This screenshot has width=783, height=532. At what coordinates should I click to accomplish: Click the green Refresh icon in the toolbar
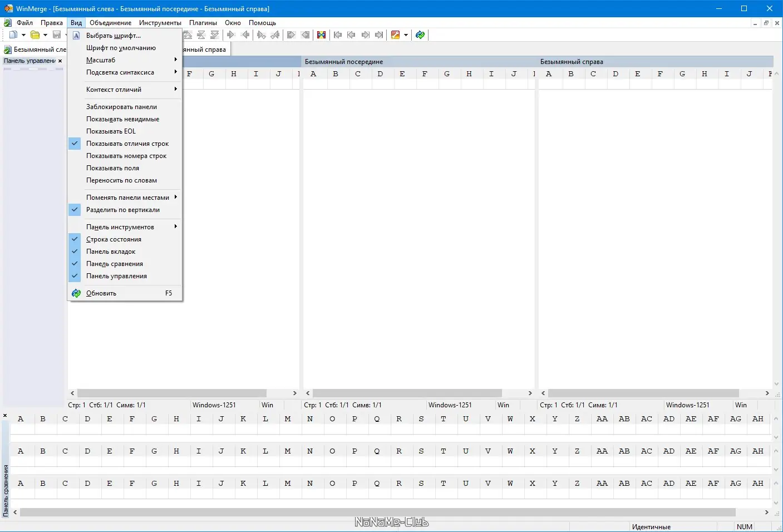[420, 35]
